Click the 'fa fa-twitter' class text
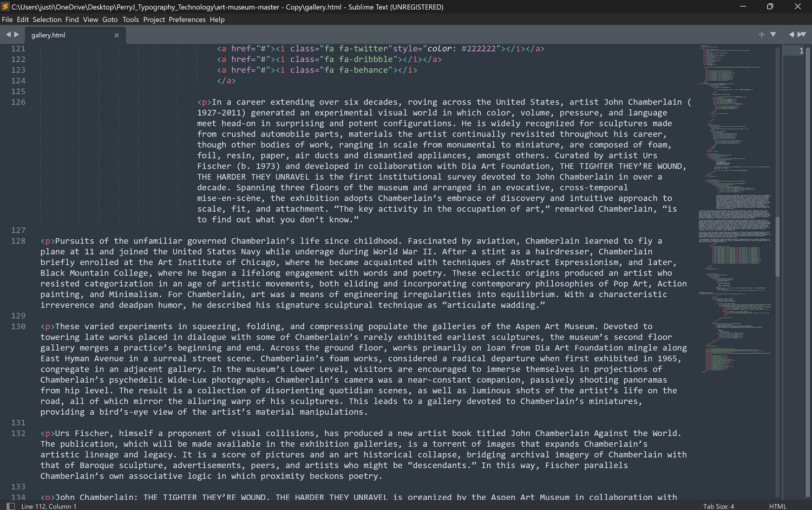 [x=356, y=49]
